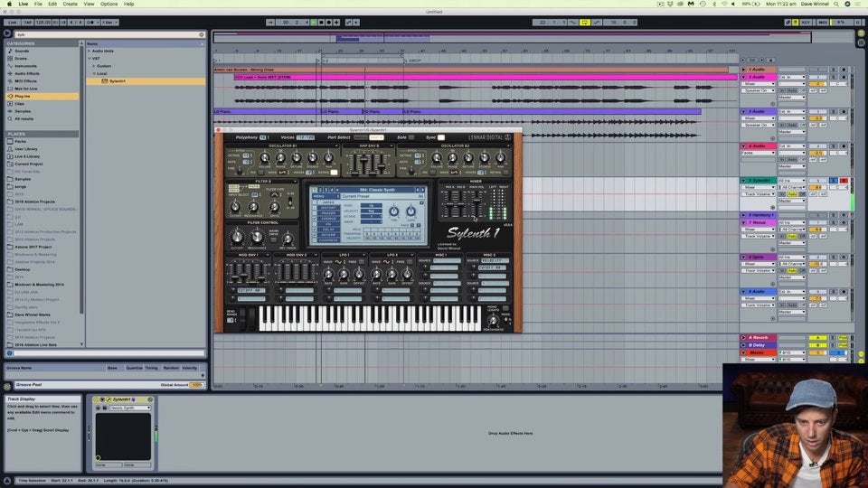
Task: Collapse the VST folder in browser
Action: [89, 58]
